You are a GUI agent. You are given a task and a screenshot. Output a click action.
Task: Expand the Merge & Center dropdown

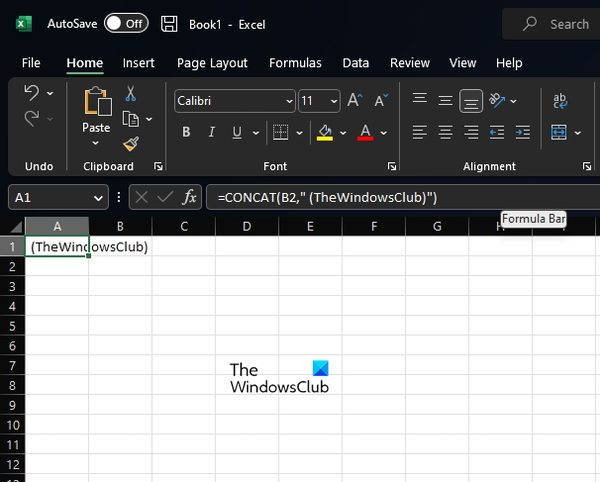tap(577, 133)
